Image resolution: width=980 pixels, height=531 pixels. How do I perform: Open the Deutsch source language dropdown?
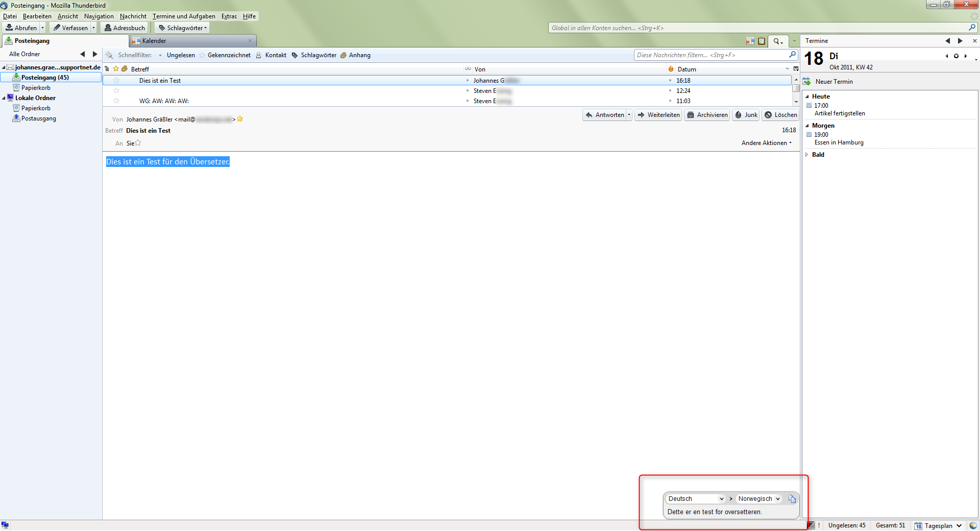696,499
